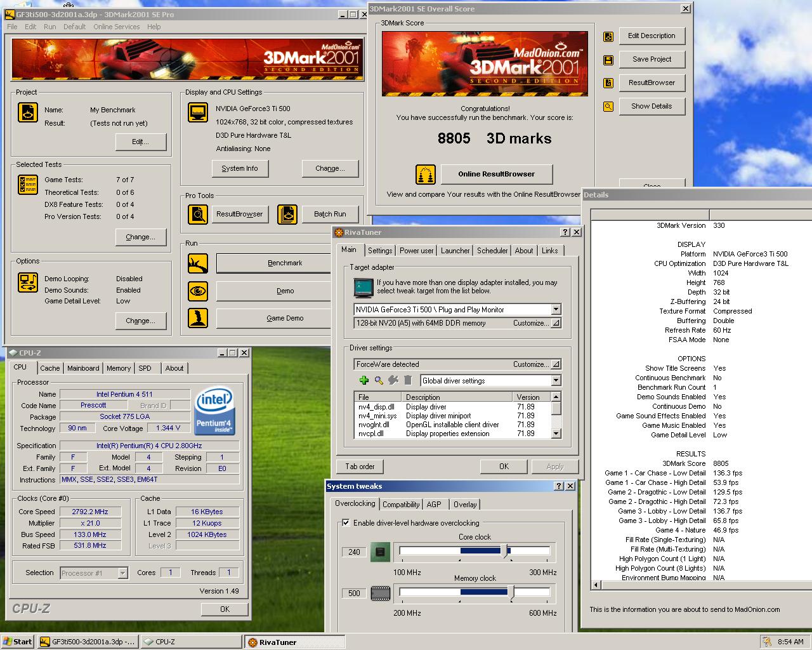Switch to the Mainboard tab in CPU-Z
Screen dimensions: 812x650
pyautogui.click(x=83, y=368)
